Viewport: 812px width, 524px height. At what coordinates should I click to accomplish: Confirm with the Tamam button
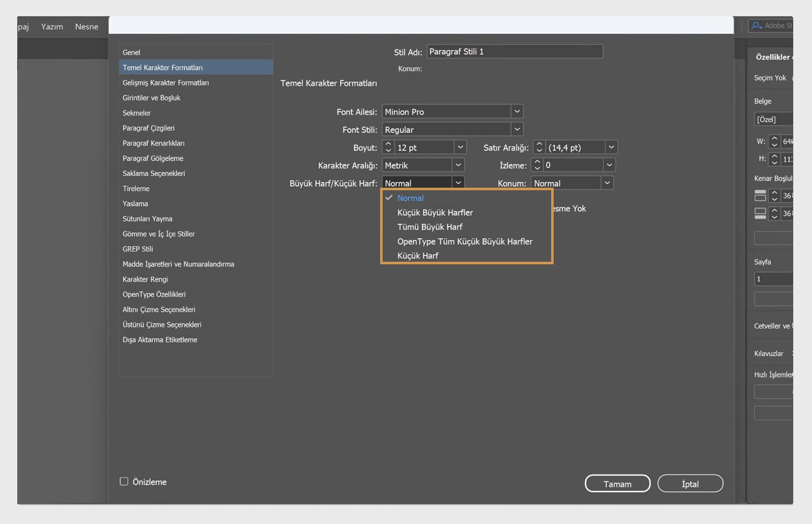618,483
